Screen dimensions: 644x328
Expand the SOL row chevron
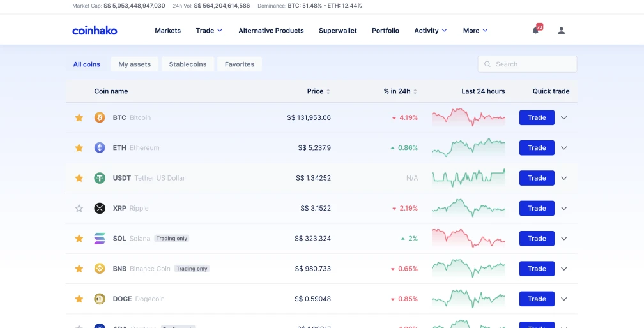coord(564,238)
